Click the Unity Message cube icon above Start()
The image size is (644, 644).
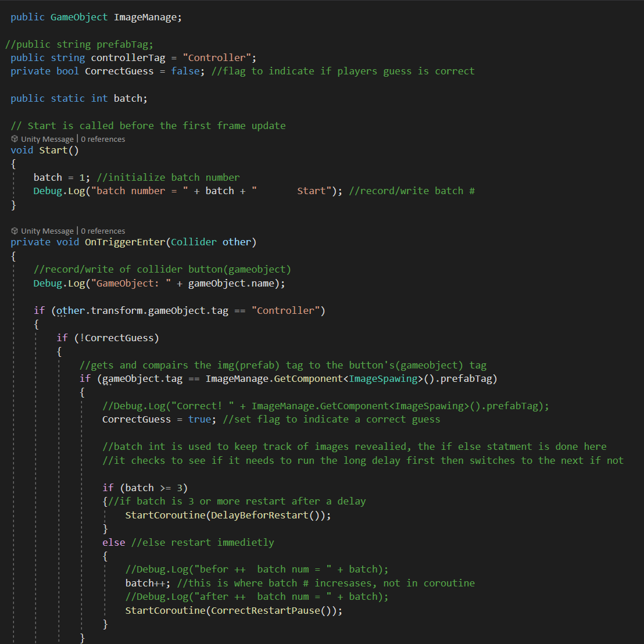pyautogui.click(x=15, y=139)
